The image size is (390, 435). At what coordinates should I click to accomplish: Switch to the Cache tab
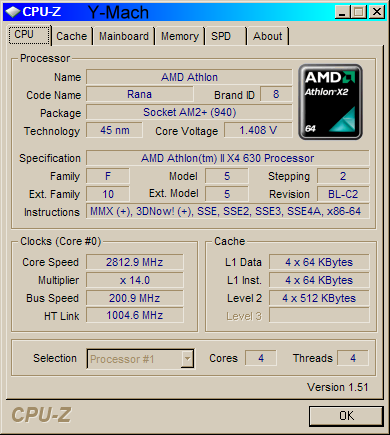pos(72,36)
